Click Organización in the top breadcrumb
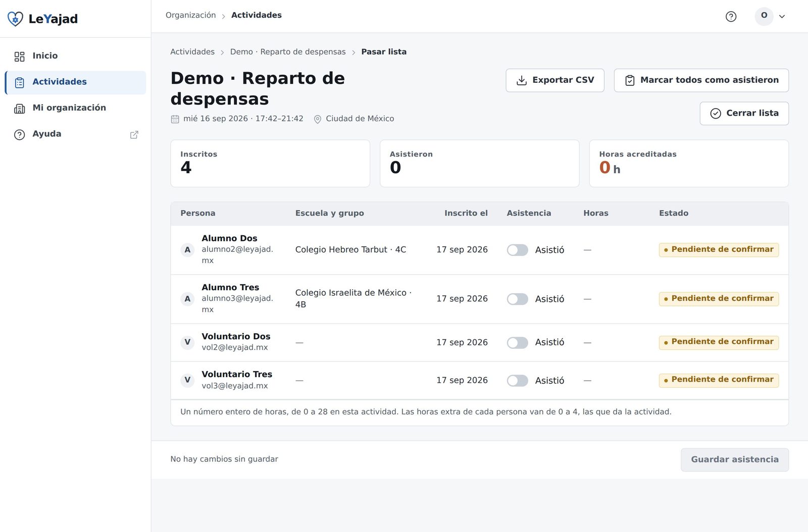 (x=191, y=16)
